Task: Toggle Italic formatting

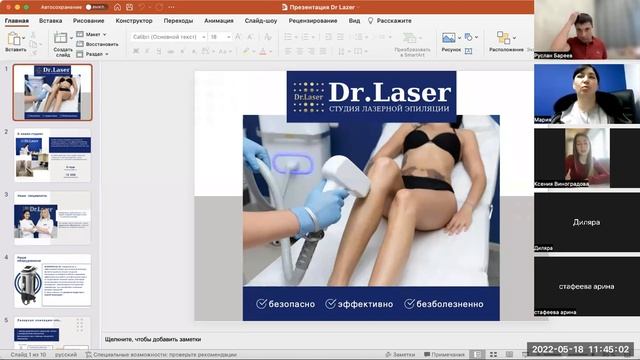Action: pyautogui.click(x=147, y=51)
